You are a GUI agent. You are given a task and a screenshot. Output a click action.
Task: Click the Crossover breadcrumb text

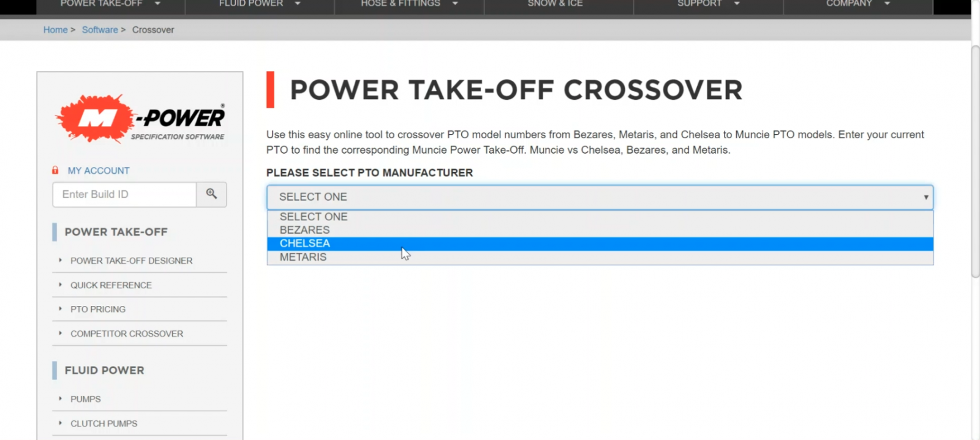point(153,30)
